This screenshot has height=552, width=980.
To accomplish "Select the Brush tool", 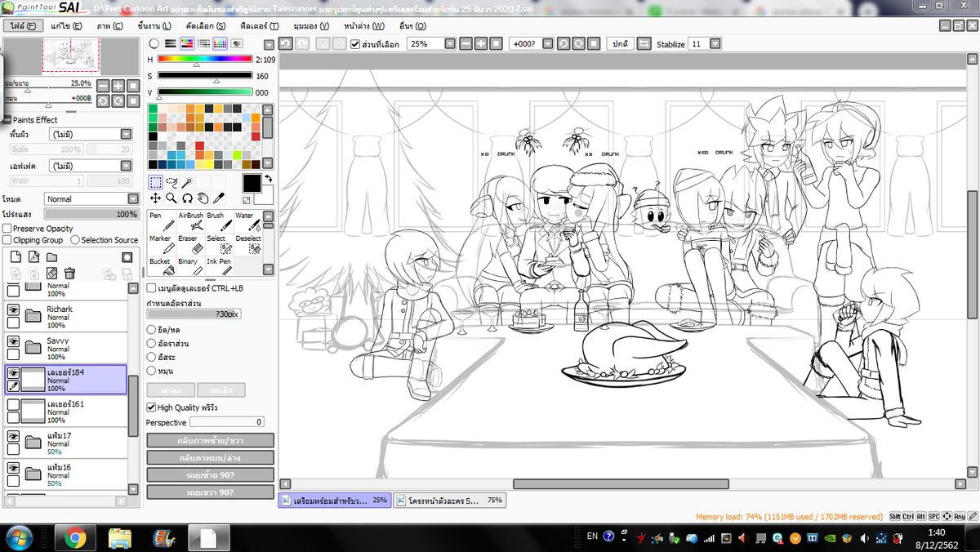I will [x=218, y=221].
